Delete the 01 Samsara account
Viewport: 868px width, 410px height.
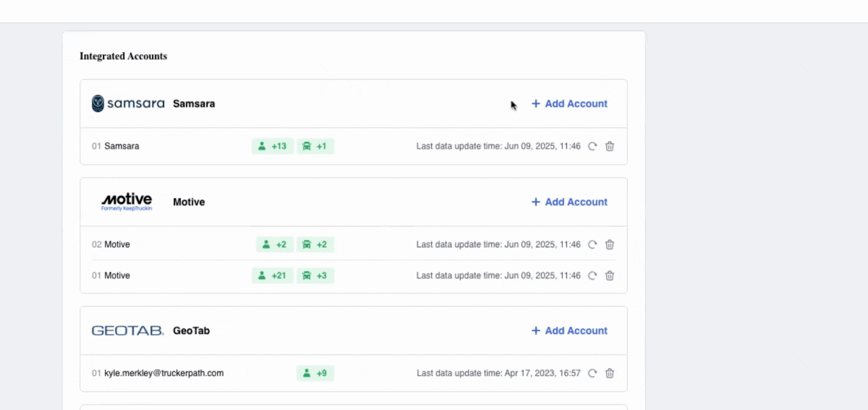coord(610,146)
